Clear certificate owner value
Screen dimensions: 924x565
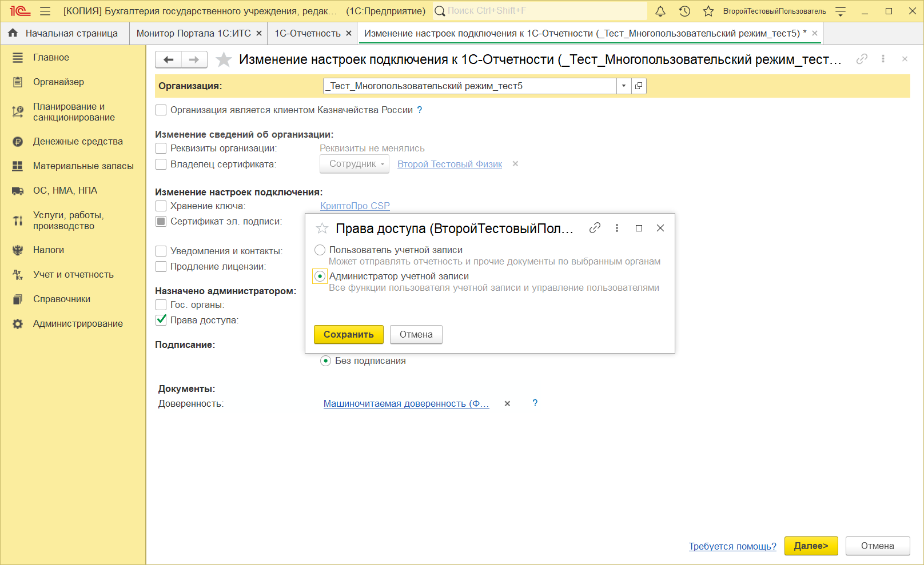pyautogui.click(x=515, y=164)
